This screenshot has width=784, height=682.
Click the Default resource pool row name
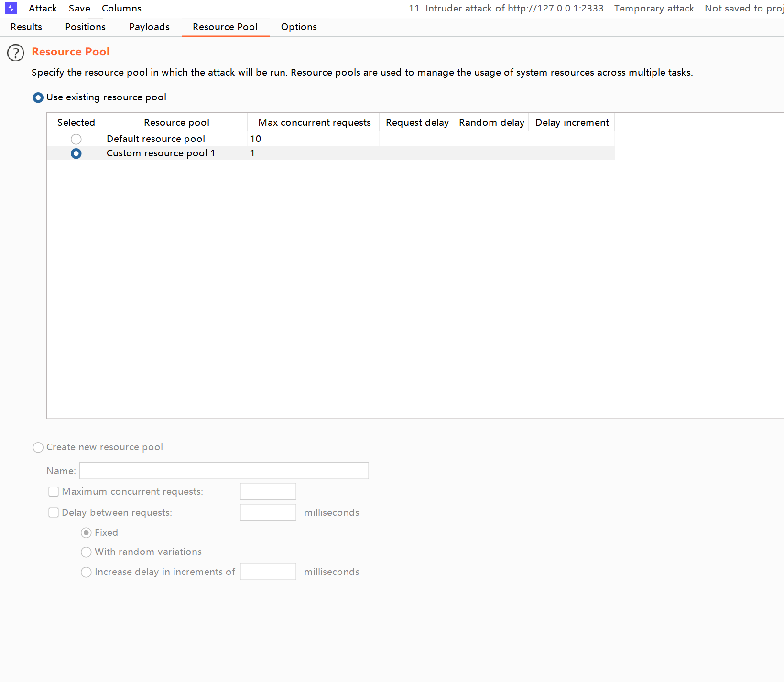156,139
